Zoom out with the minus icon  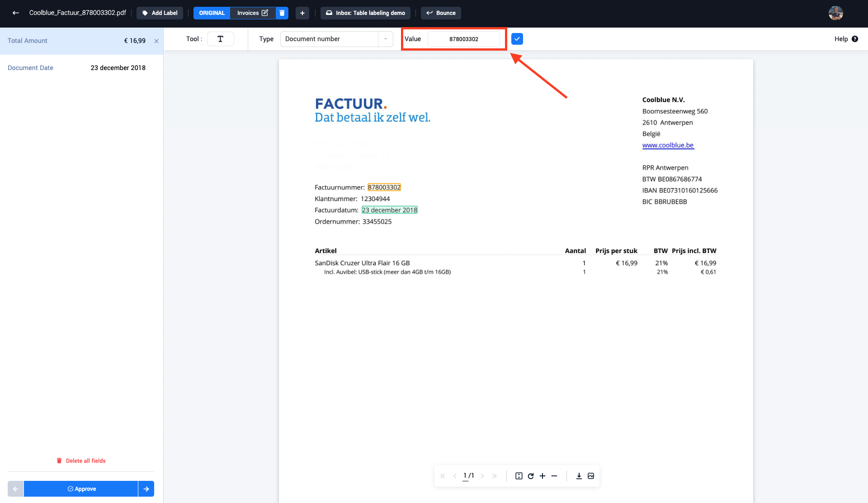(554, 476)
